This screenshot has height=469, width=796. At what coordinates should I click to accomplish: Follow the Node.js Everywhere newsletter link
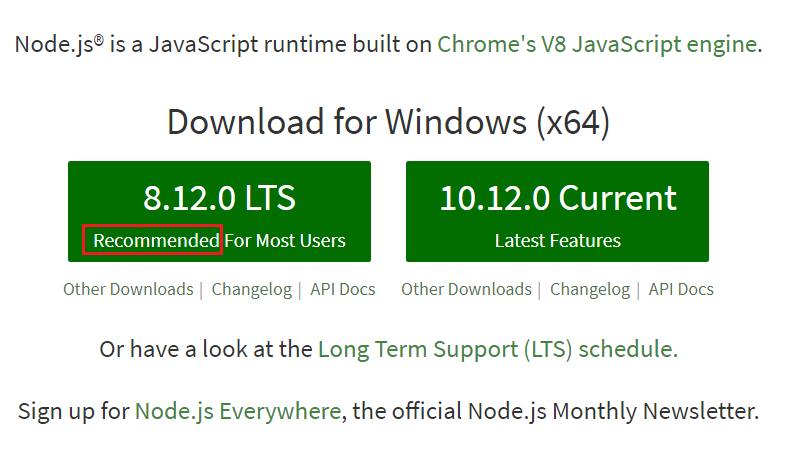click(x=238, y=411)
